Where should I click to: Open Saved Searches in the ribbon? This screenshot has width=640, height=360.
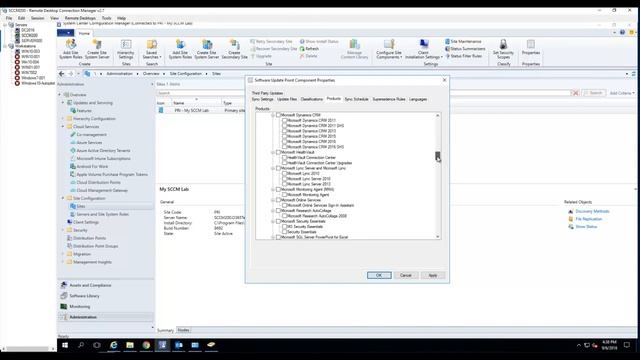152,49
